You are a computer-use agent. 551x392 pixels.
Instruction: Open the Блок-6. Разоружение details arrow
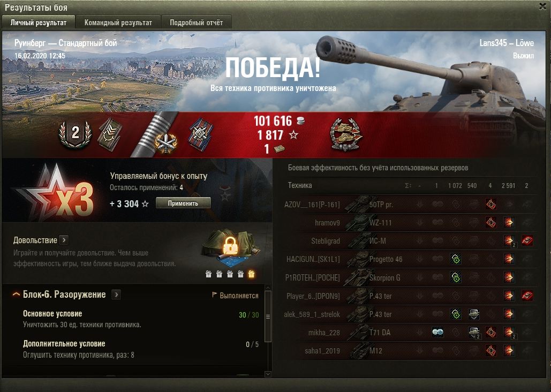pos(116,295)
